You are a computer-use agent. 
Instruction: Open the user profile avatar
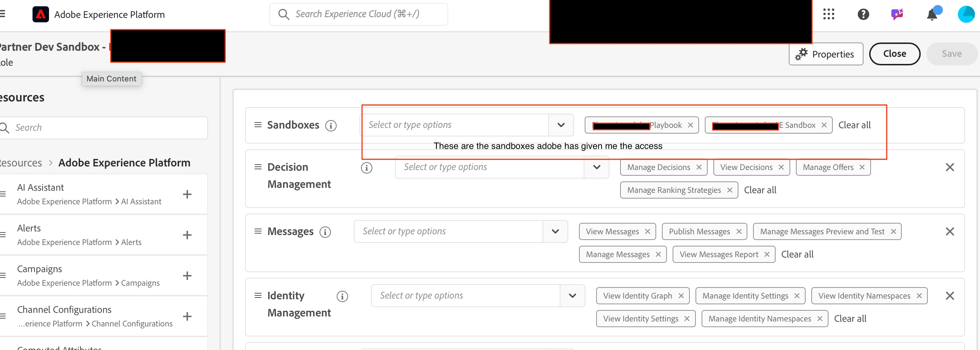[x=966, y=14]
